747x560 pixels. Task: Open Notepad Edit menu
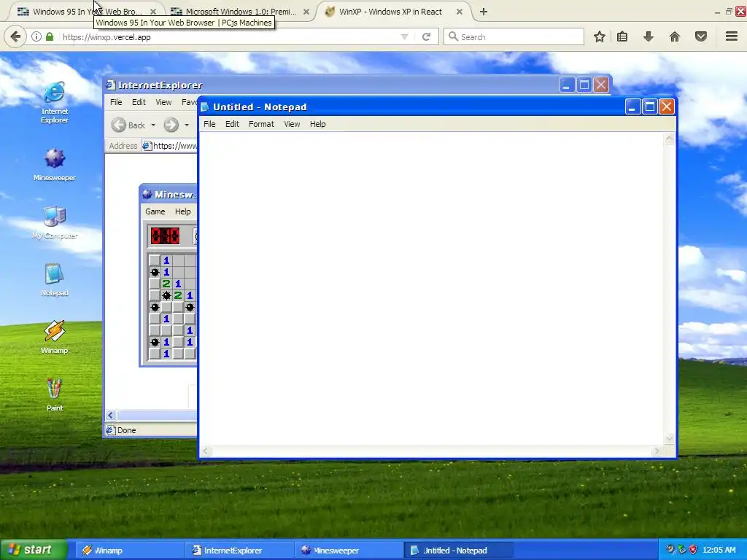click(x=232, y=124)
